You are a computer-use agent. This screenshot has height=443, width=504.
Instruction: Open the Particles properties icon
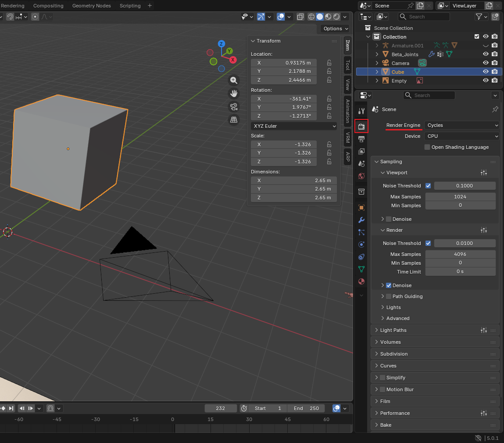pos(361,232)
